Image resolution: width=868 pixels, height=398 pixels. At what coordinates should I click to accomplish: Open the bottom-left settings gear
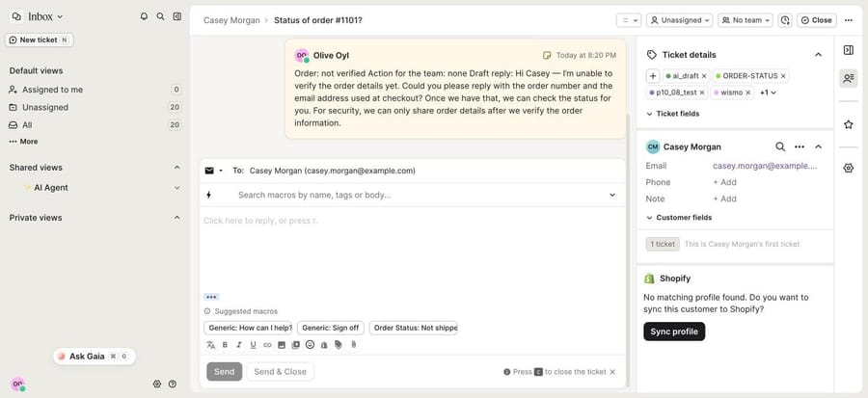(156, 384)
